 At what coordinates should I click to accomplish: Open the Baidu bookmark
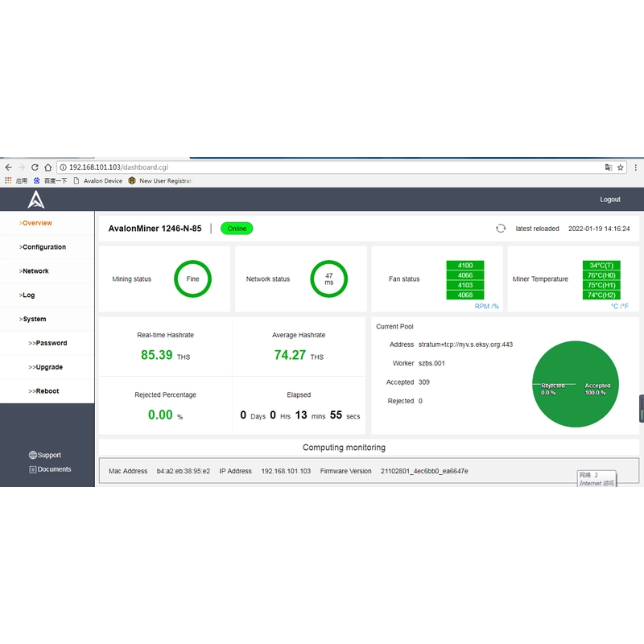click(x=51, y=180)
